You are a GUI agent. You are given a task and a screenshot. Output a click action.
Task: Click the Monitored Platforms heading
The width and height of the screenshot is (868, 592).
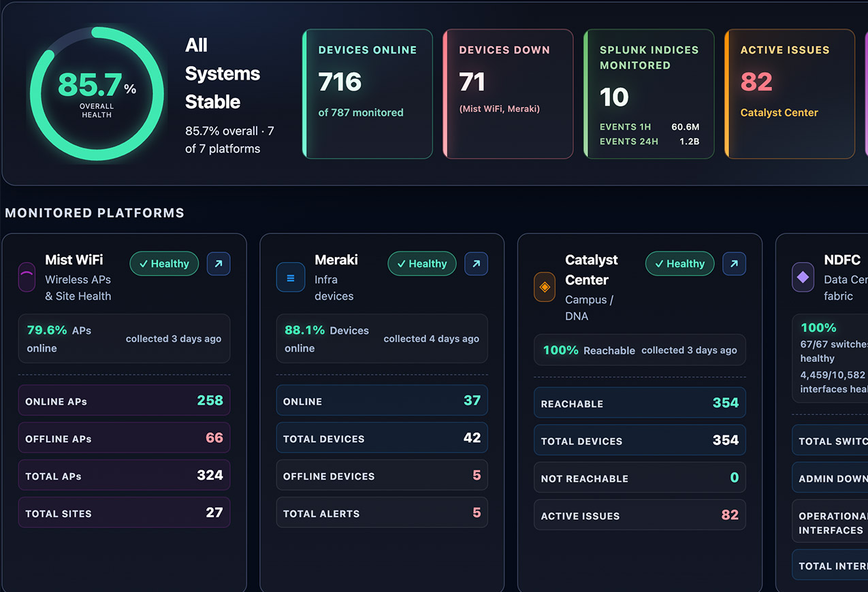(x=95, y=213)
